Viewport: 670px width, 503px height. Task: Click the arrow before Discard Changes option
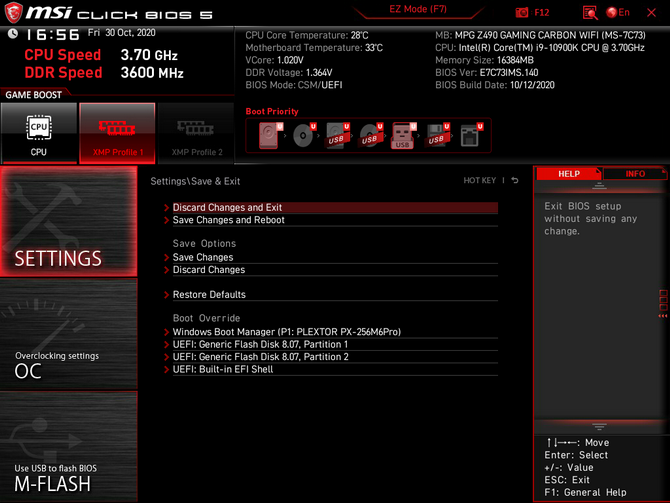(167, 270)
